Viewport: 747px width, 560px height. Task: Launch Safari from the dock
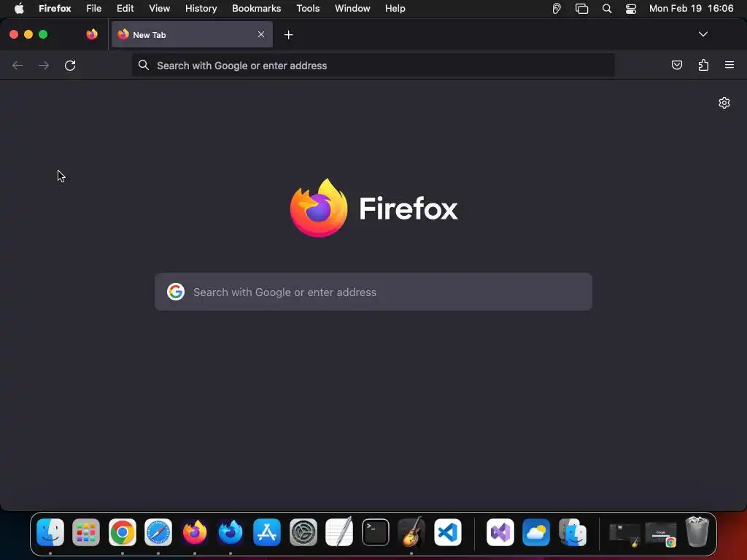[x=158, y=532]
